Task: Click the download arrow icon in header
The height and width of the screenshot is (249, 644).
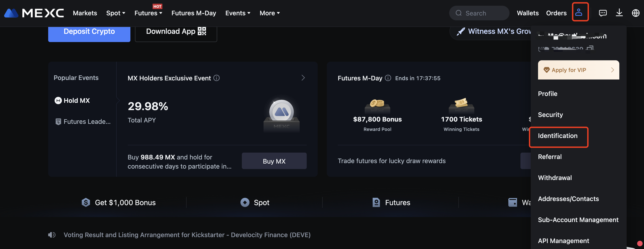Action: [619, 13]
